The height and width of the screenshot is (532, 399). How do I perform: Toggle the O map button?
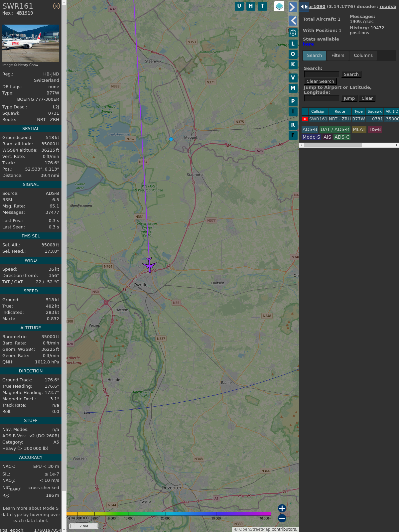(x=293, y=54)
